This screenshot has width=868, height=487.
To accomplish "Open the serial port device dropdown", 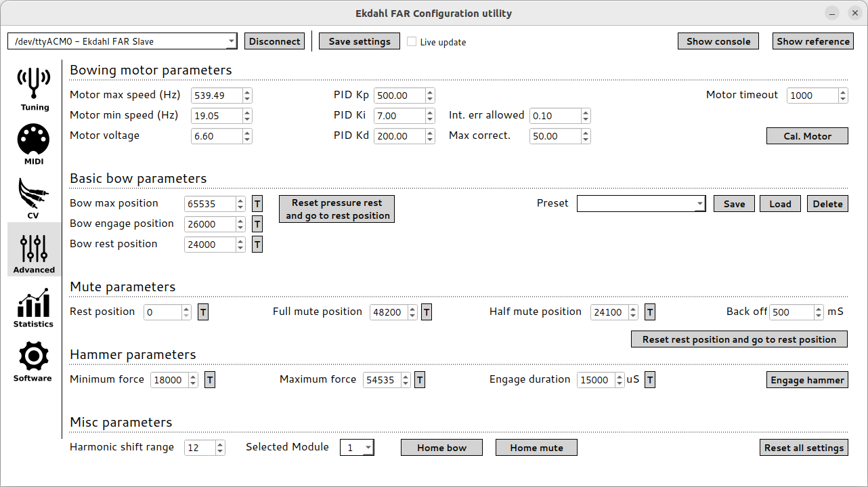I will click(122, 41).
